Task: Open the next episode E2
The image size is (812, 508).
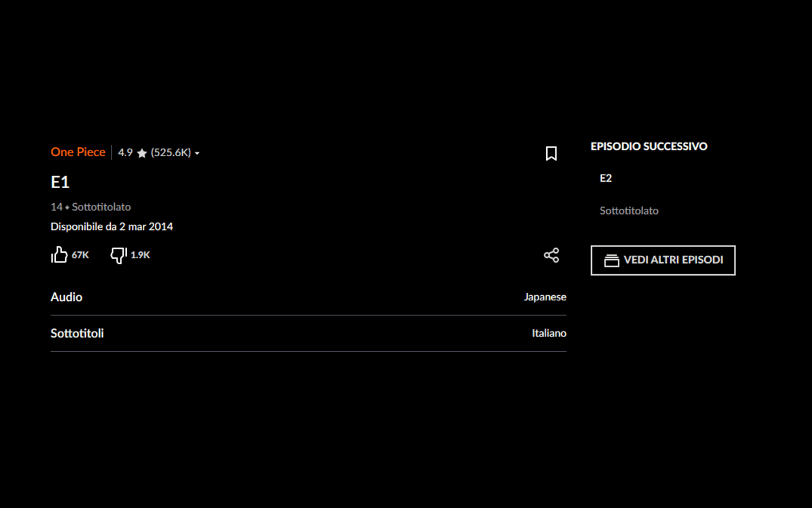Action: tap(606, 178)
